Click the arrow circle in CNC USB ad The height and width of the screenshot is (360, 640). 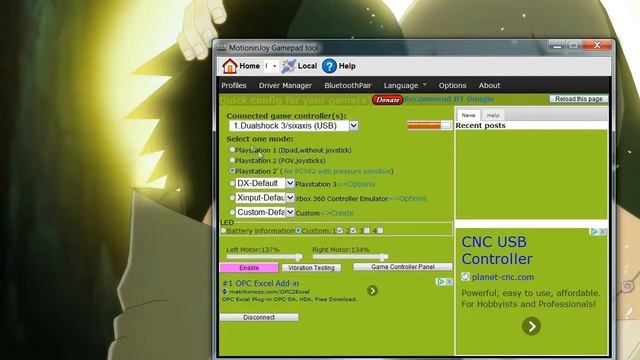pyautogui.click(x=531, y=326)
